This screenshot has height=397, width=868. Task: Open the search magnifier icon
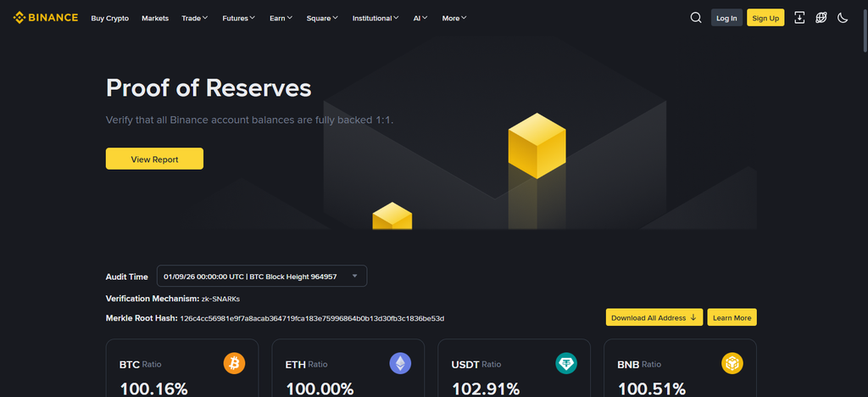tap(696, 18)
